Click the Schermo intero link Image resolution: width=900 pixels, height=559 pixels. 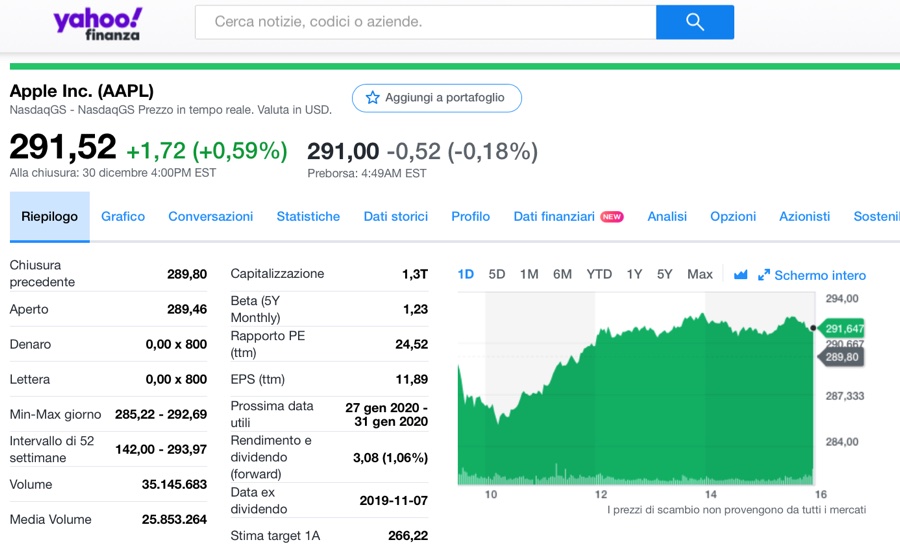pos(820,275)
